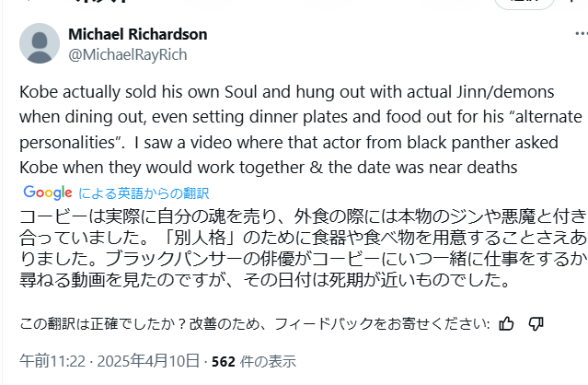The width and height of the screenshot is (588, 385).
Task: Click the @MichaelRayRich handle
Action: (128, 54)
